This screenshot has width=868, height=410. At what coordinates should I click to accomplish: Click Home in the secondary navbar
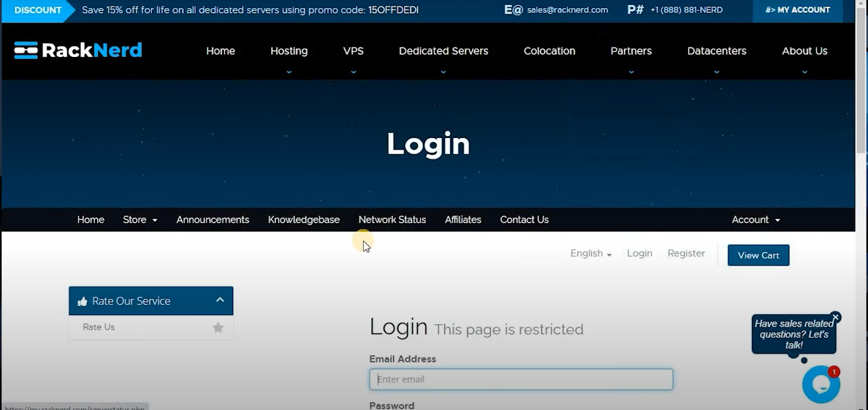[91, 220]
